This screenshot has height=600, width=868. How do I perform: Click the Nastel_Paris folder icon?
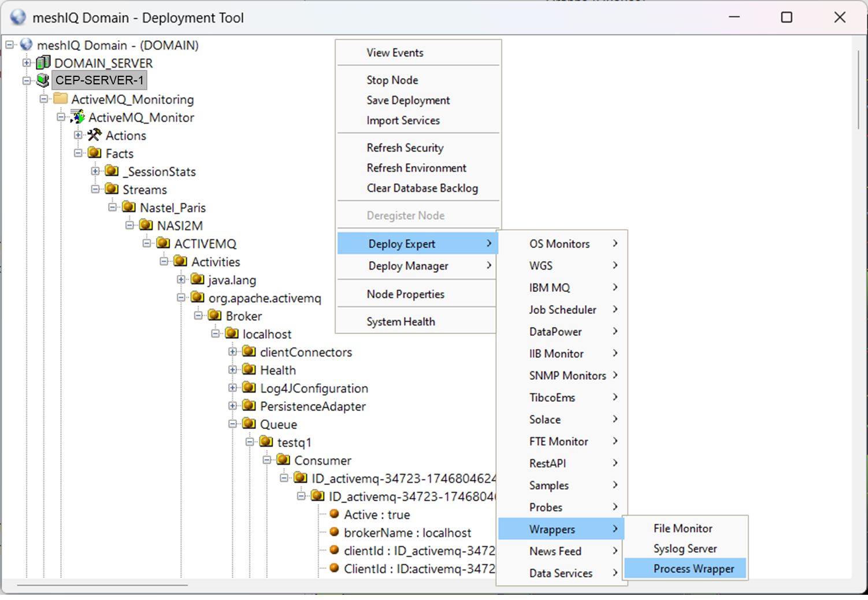[x=129, y=206]
